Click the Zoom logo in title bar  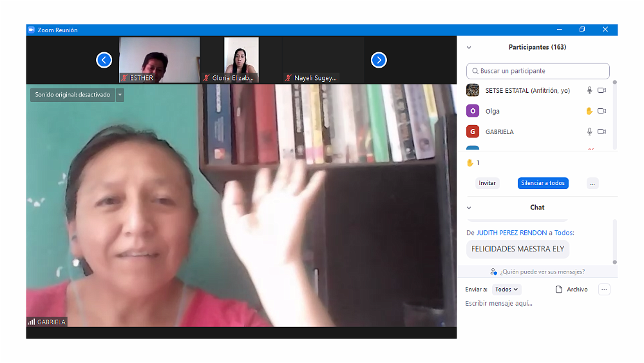[x=31, y=30]
